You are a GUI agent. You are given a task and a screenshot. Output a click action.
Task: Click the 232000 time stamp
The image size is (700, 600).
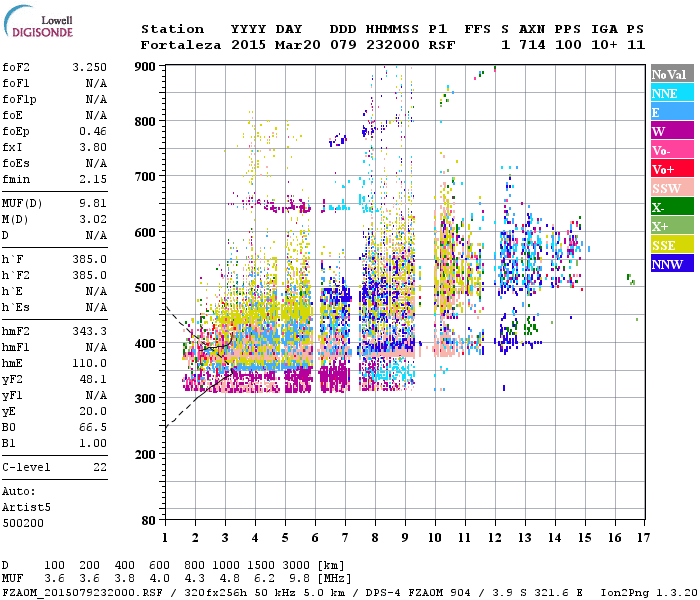coord(392,45)
